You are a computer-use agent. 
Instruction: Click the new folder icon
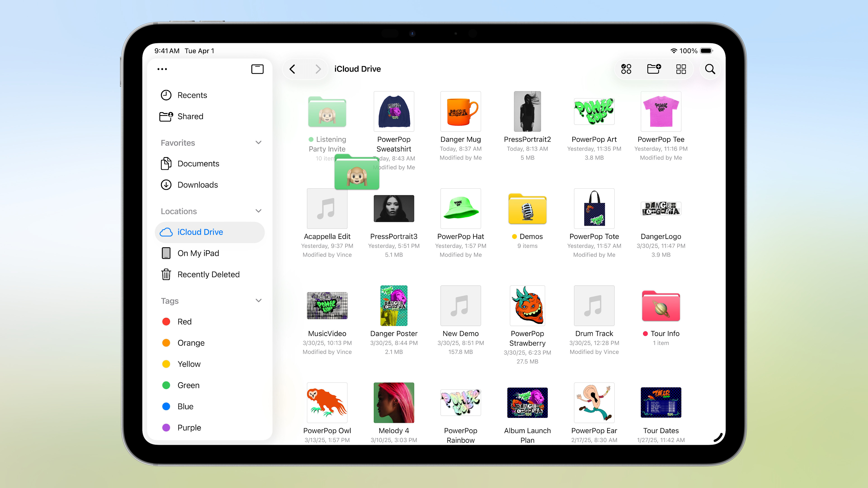[654, 69]
